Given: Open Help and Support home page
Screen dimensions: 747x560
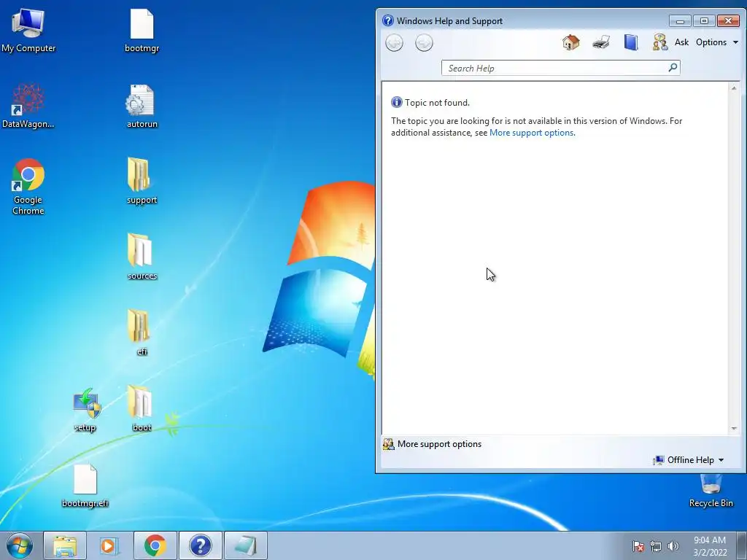Looking at the screenshot, I should [570, 42].
